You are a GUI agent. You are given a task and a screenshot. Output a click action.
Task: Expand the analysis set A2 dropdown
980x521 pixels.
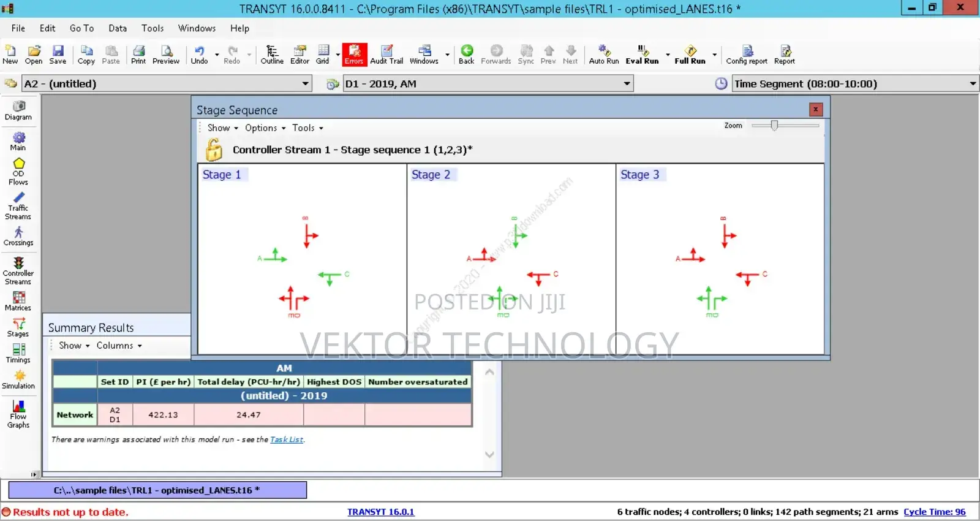pyautogui.click(x=305, y=84)
